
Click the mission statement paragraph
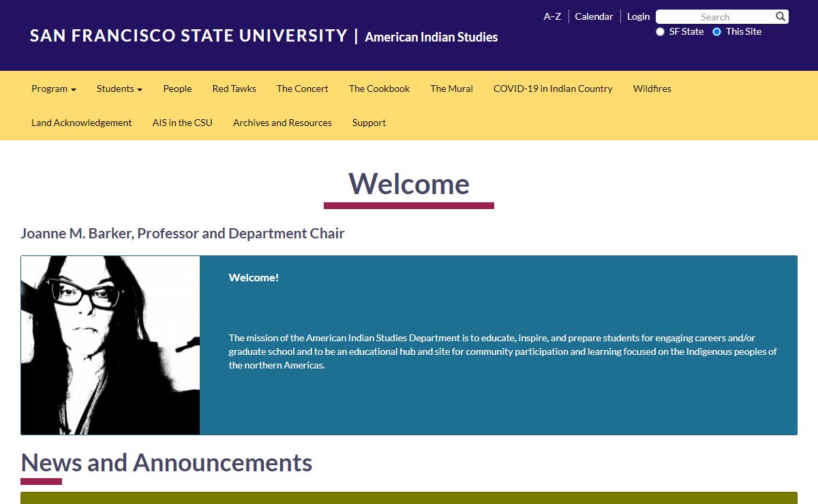pos(503,351)
